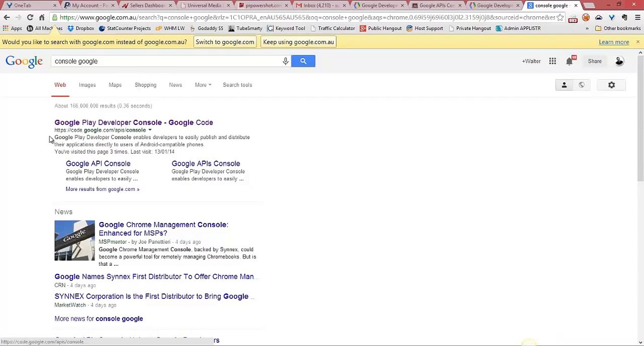The width and height of the screenshot is (644, 346).
Task: Click the address bar URL
Action: pyautogui.click(x=307, y=17)
